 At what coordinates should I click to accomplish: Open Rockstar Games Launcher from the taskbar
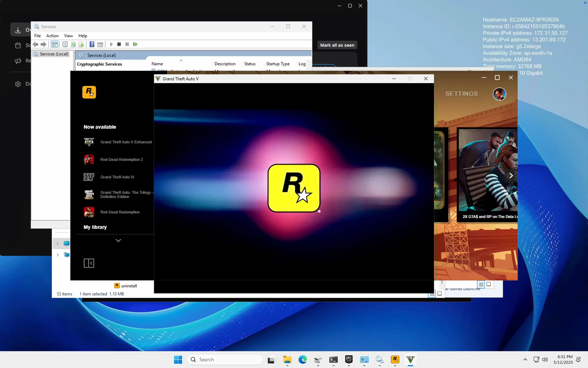(x=395, y=359)
